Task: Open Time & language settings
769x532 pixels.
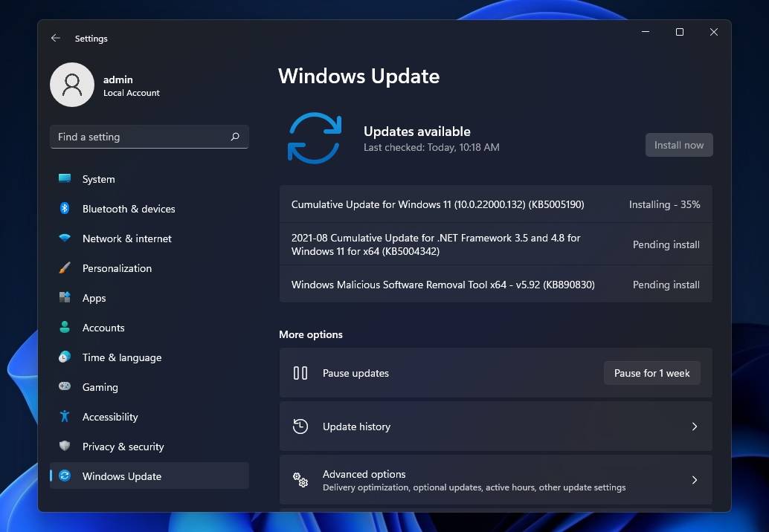Action: (x=149, y=357)
